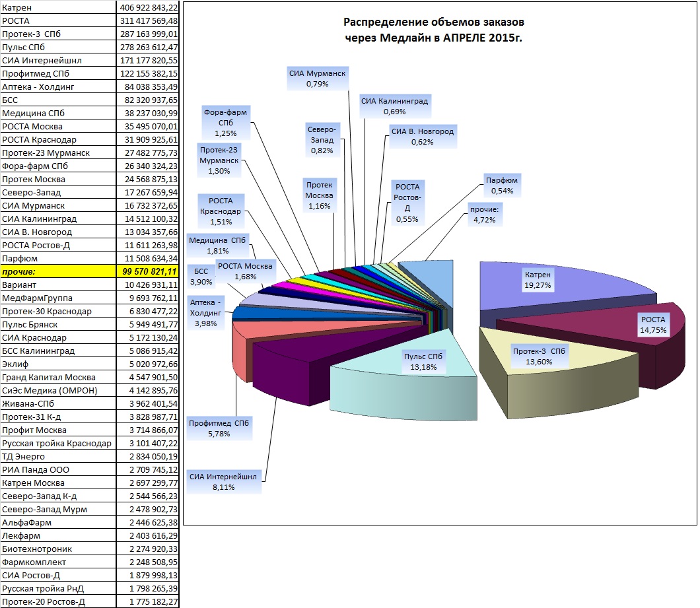Click the Пульс СПб name cell
700x608 pixels.
point(58,47)
